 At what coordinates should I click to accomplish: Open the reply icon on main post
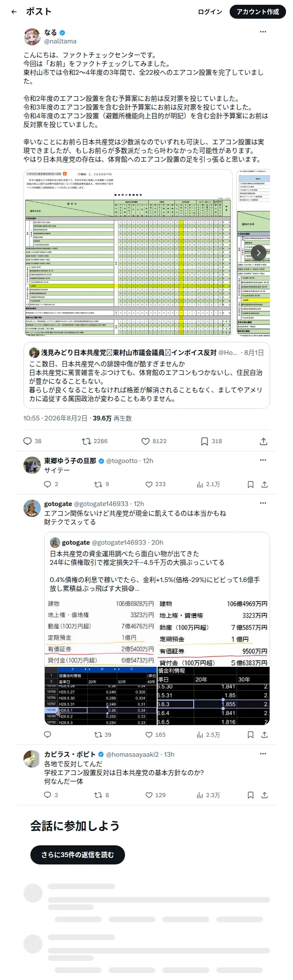click(x=27, y=441)
